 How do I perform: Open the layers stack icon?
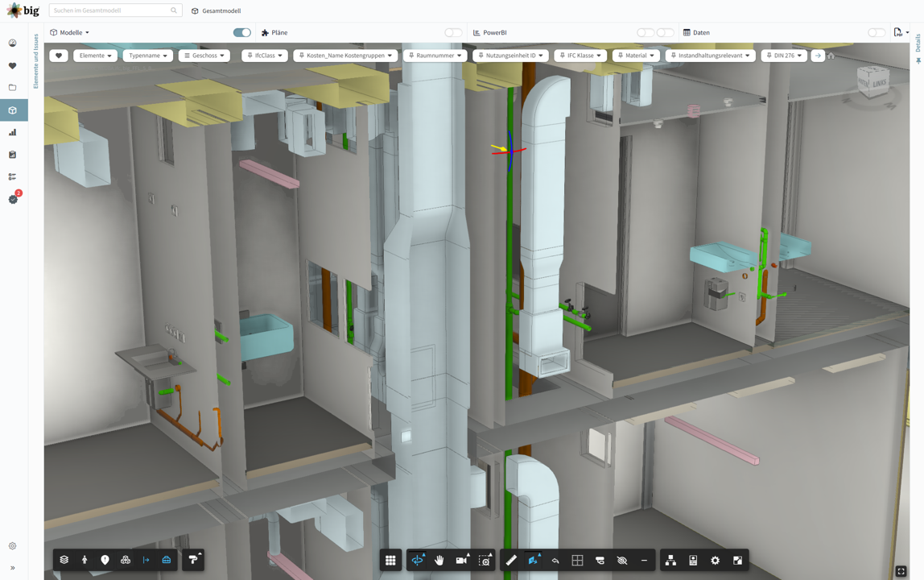[64, 560]
